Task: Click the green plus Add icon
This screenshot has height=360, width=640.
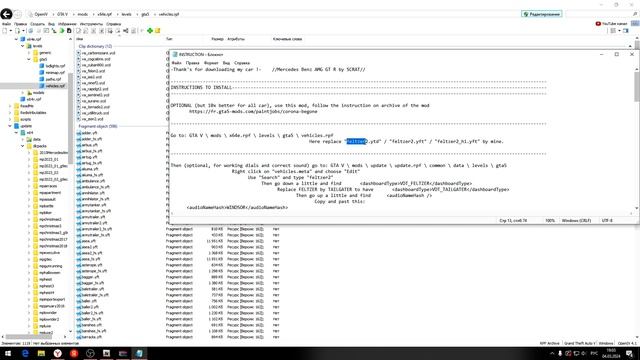Action: (x=150, y=31)
